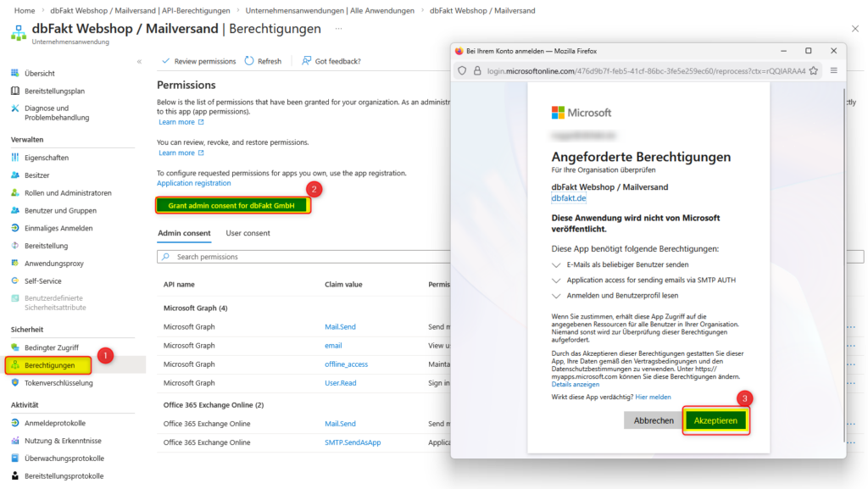This screenshot has height=489, width=868.
Task: Click the Search permissions input field
Action: coord(297,257)
